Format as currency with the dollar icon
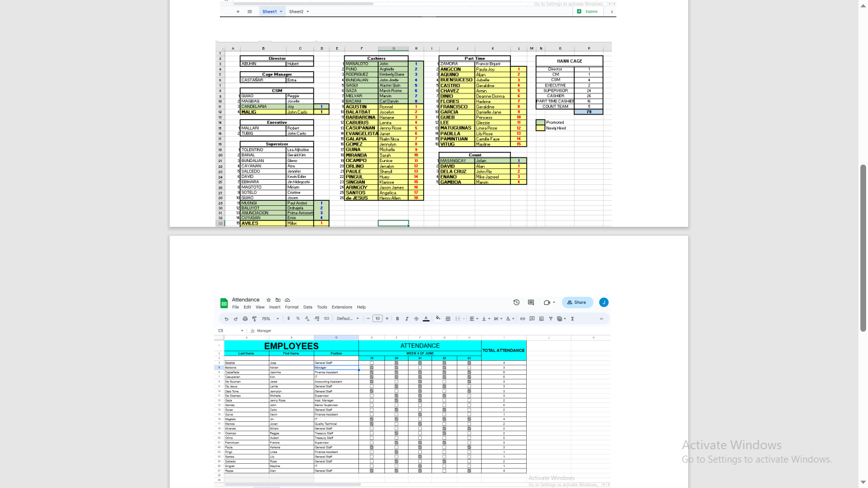 click(x=288, y=319)
